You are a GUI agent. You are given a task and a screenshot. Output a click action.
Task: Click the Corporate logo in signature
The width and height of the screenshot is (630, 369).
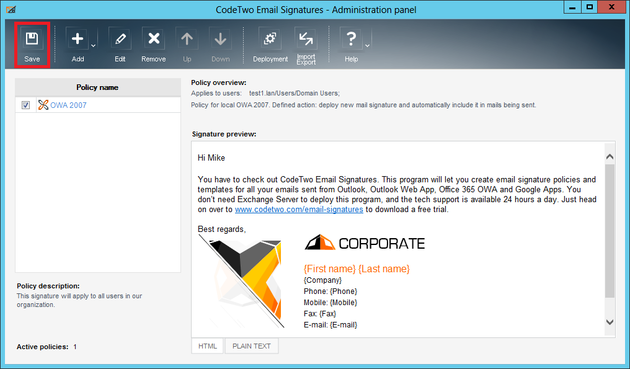(364, 243)
